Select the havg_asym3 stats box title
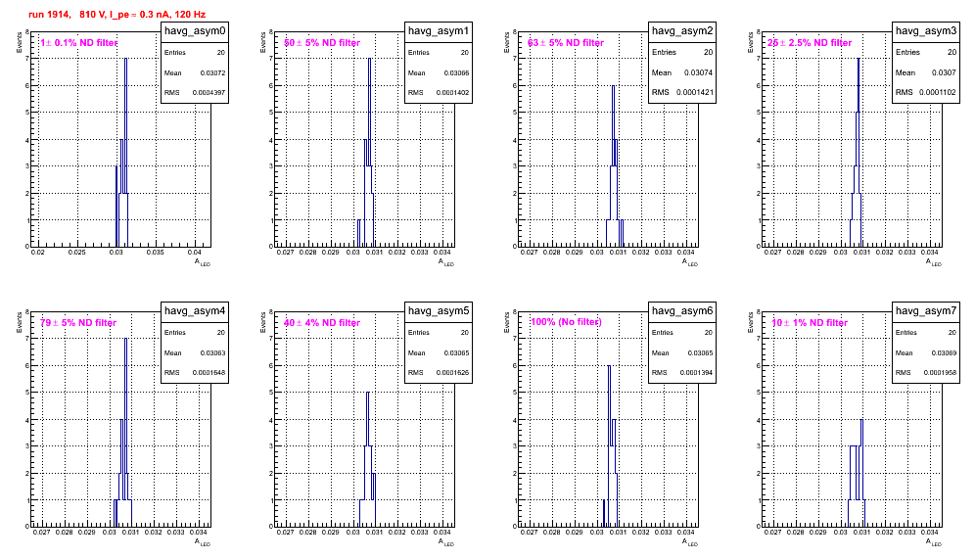 pyautogui.click(x=926, y=31)
